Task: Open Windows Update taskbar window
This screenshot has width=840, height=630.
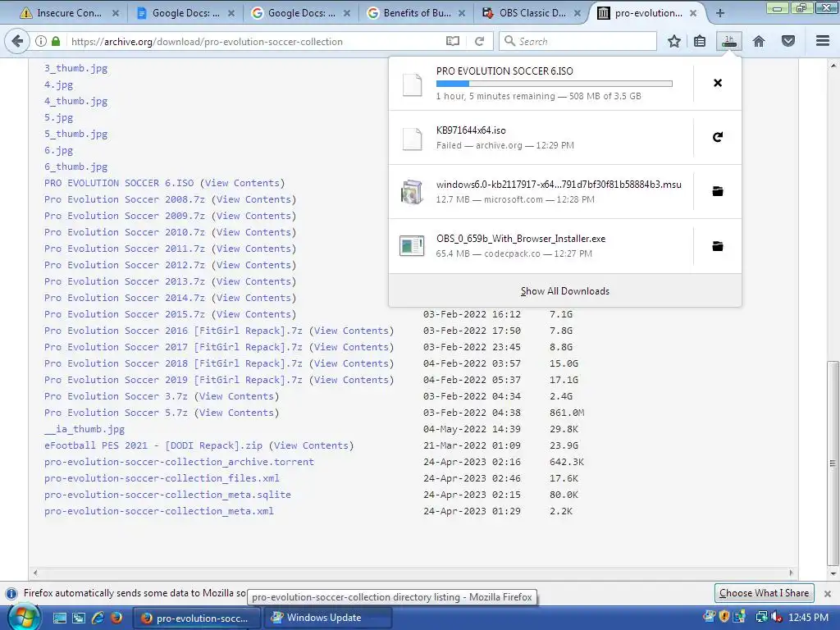Action: coord(328,618)
